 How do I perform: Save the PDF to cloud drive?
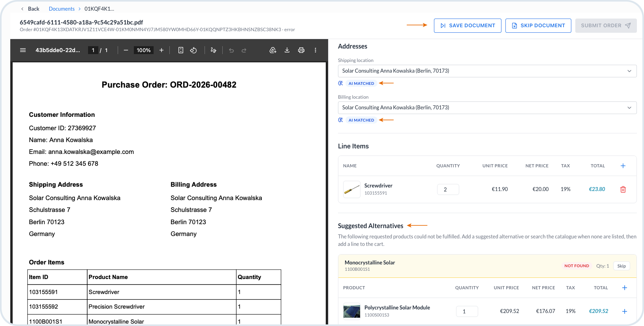[x=273, y=50]
